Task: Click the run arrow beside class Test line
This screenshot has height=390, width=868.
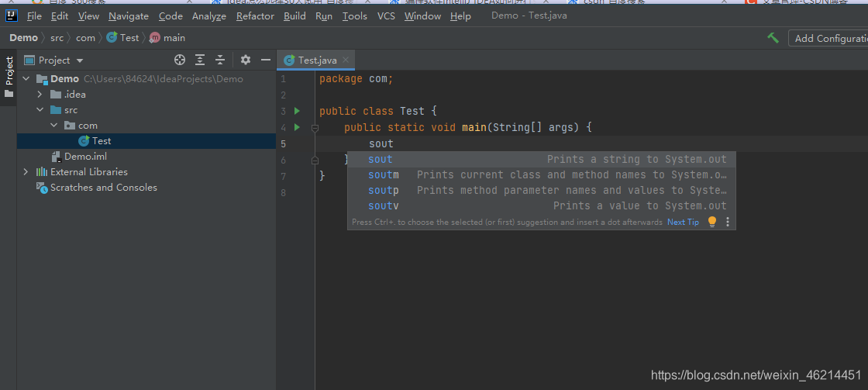Action: click(297, 111)
